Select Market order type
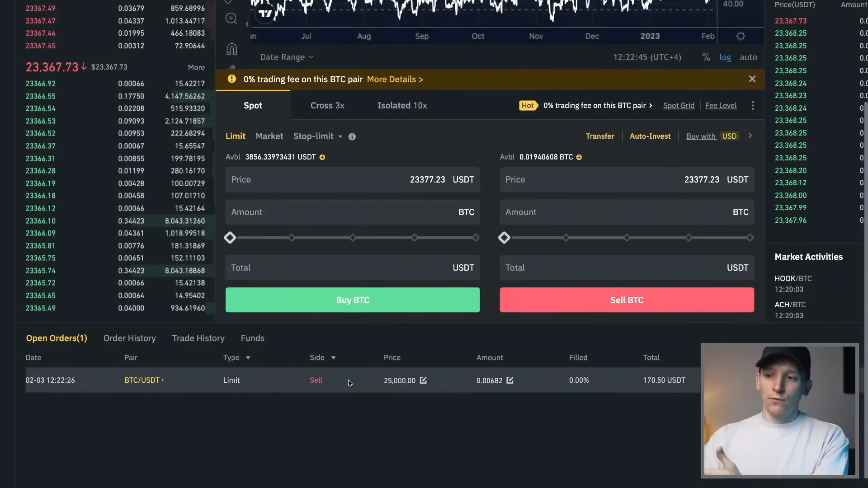 point(269,136)
